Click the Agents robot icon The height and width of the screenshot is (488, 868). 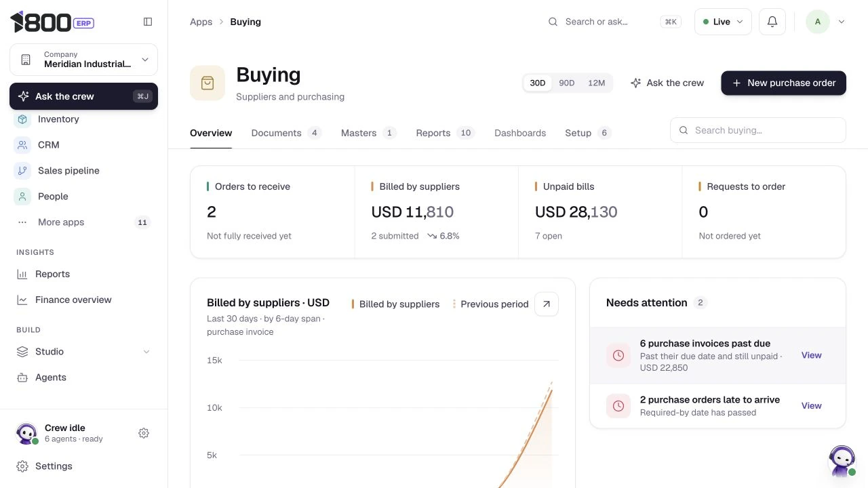pos(22,378)
